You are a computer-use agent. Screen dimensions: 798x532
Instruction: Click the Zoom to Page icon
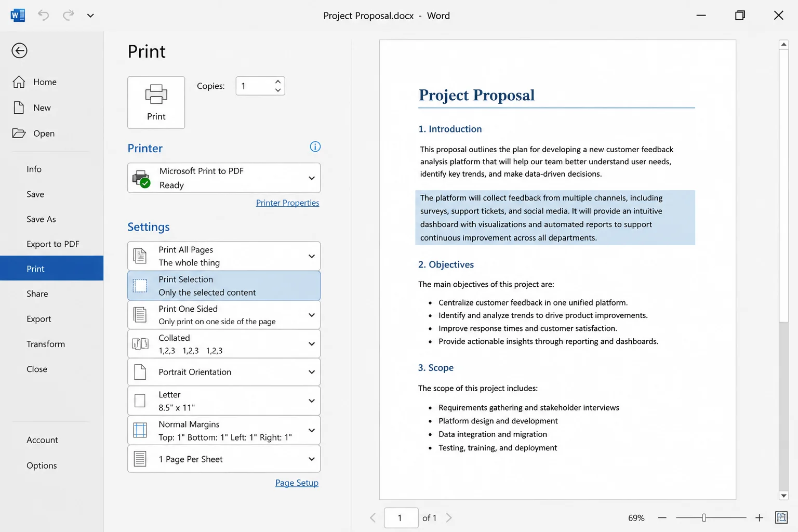781,517
